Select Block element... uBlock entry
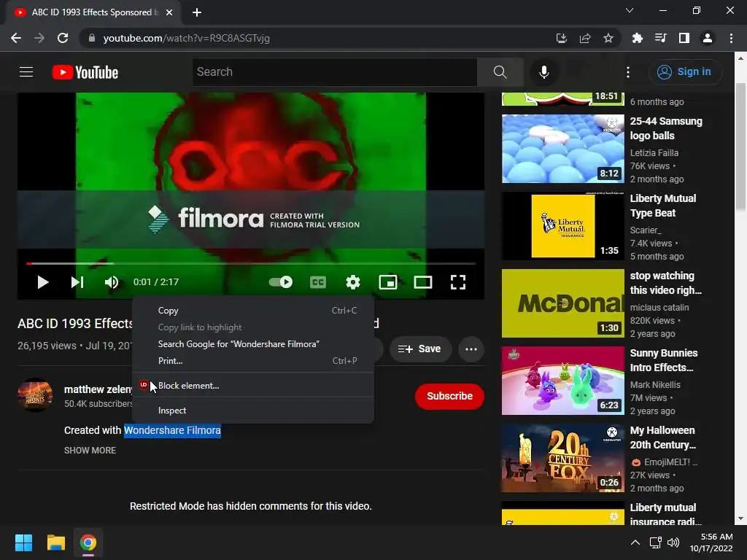Screen dimensions: 747x560 click(253, 386)
